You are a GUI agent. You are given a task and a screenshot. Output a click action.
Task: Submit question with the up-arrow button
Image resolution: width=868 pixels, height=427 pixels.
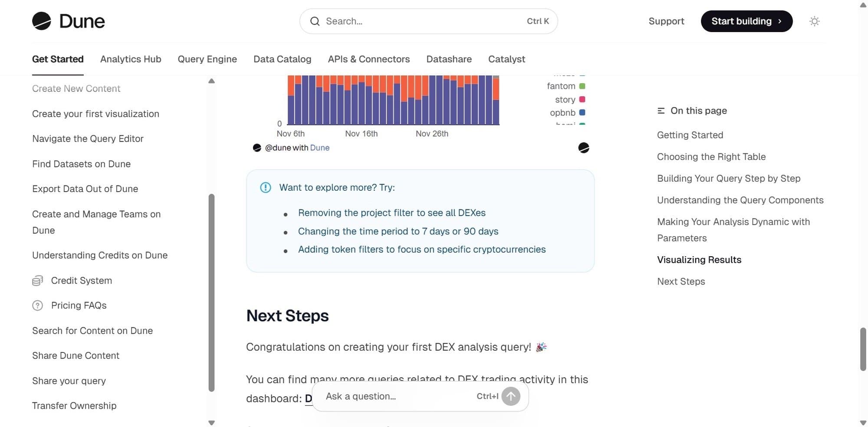coord(511,396)
